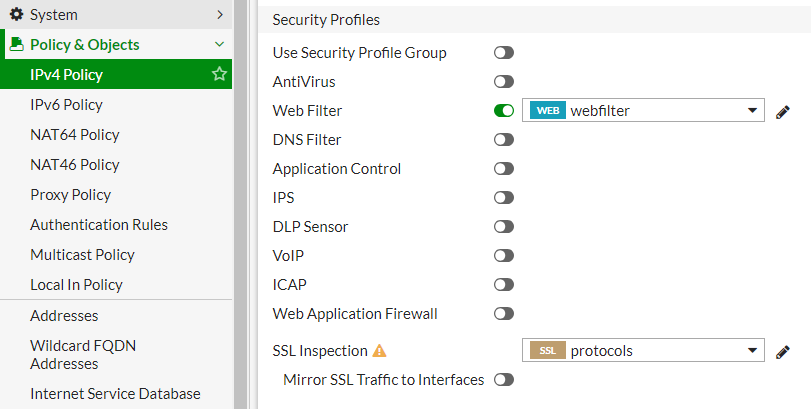Expand the System menu chevron

click(220, 14)
